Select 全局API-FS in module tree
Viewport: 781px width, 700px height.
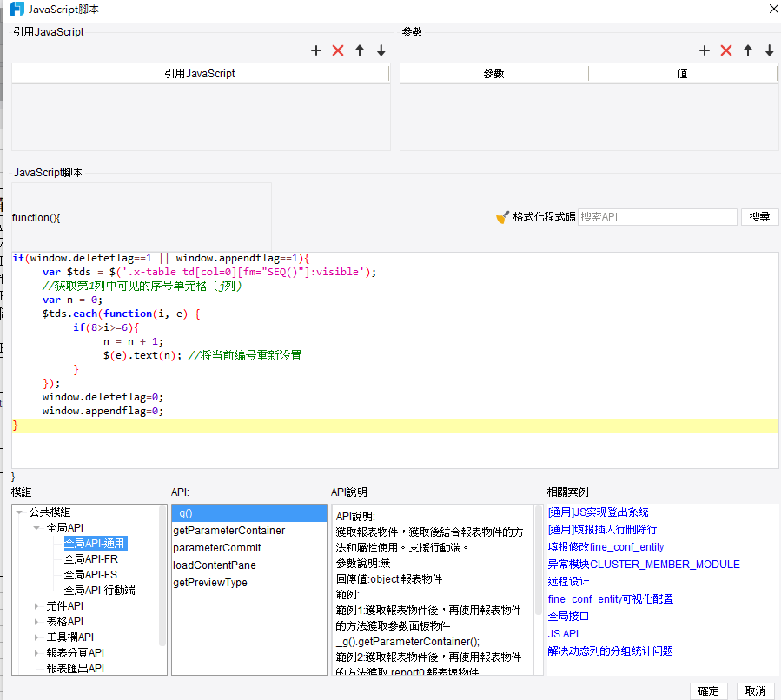(90, 575)
